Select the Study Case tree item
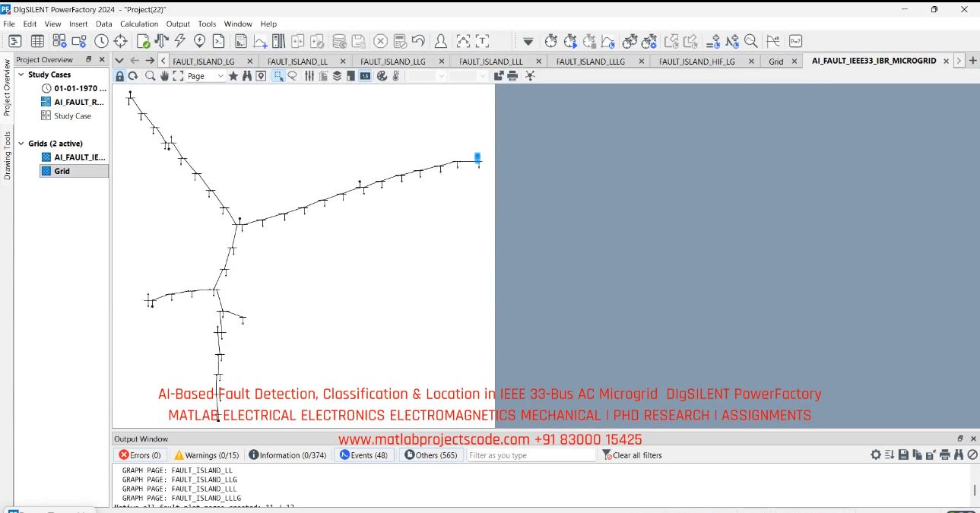This screenshot has width=980, height=513. coord(72,116)
